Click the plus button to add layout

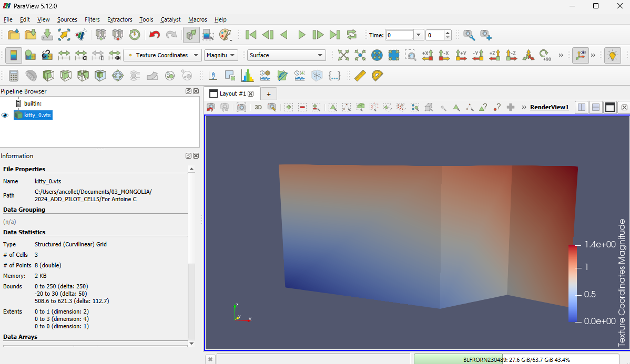point(268,93)
